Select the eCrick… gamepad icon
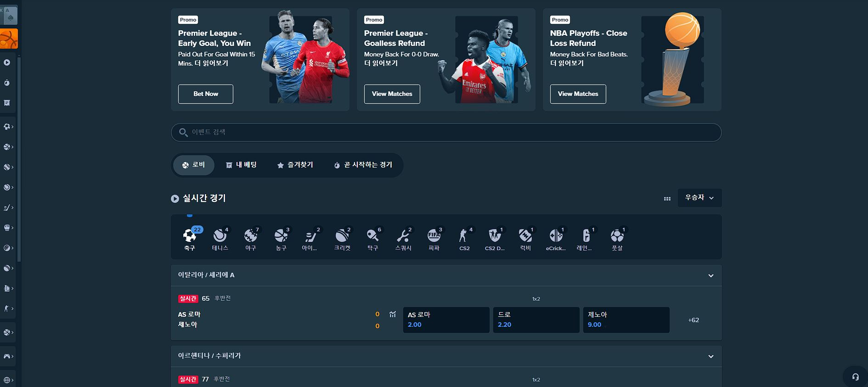868x387 pixels. [x=556, y=239]
